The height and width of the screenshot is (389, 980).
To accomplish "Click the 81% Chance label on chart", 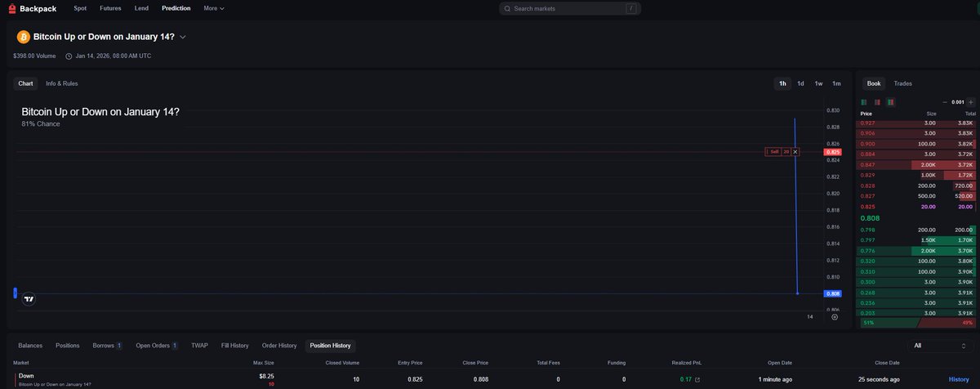I will (x=41, y=124).
